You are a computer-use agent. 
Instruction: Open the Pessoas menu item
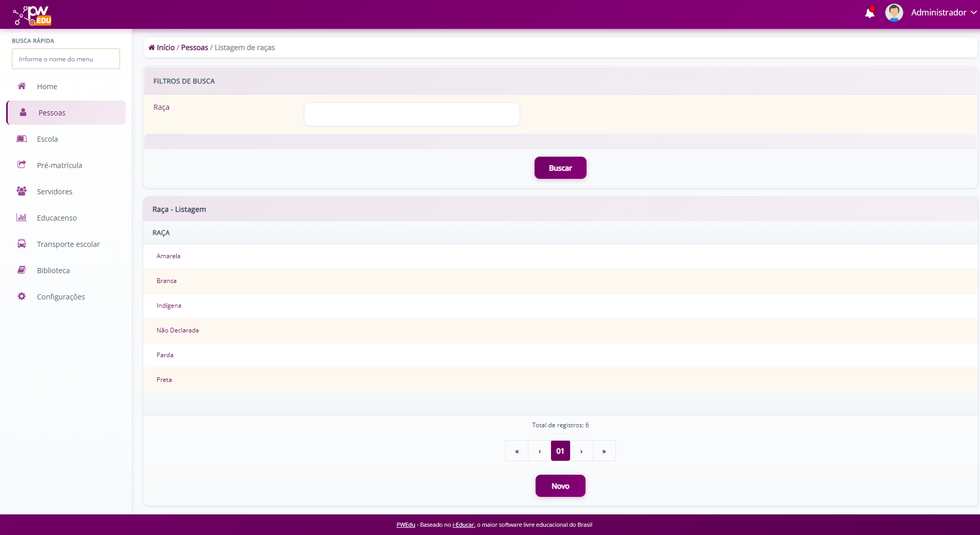tap(52, 113)
